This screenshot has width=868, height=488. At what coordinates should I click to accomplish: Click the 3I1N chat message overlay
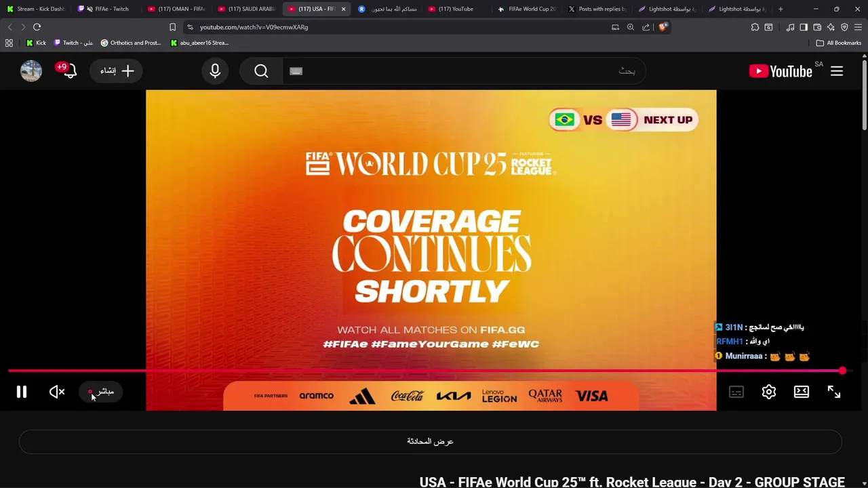coord(759,327)
